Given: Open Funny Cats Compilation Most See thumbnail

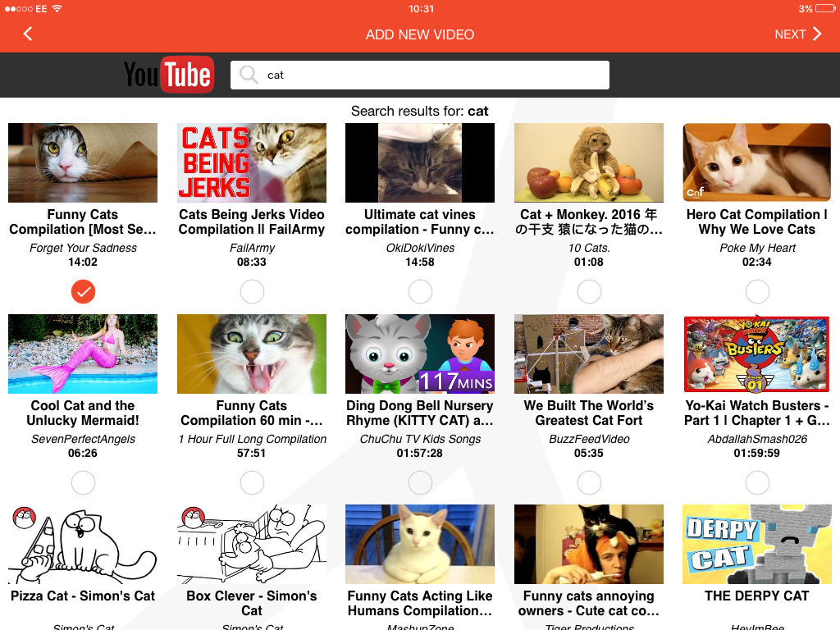Looking at the screenshot, I should (83, 163).
